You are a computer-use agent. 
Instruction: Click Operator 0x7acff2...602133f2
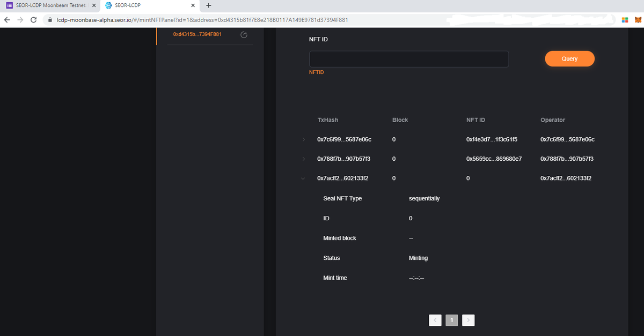(x=567, y=178)
